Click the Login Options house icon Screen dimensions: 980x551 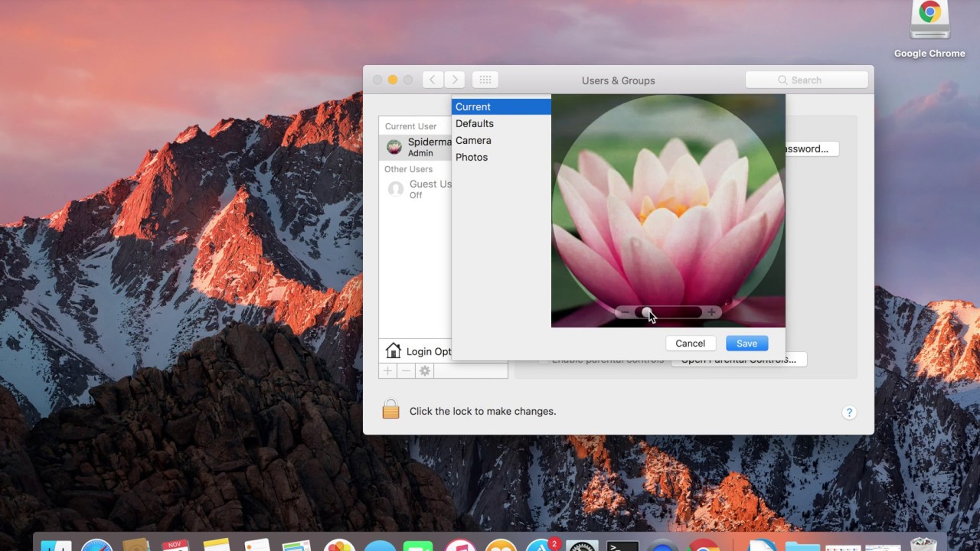(x=394, y=350)
